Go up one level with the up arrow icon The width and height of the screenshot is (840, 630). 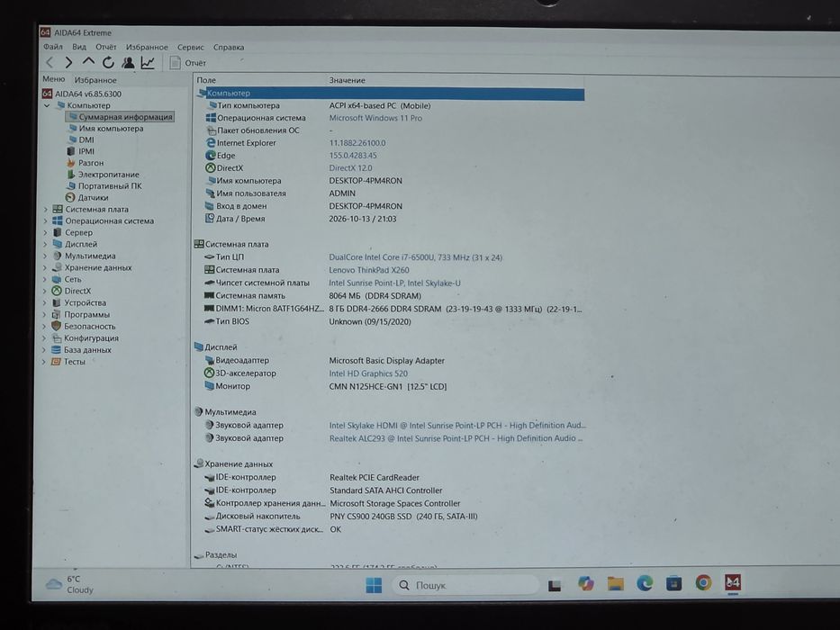(x=88, y=62)
